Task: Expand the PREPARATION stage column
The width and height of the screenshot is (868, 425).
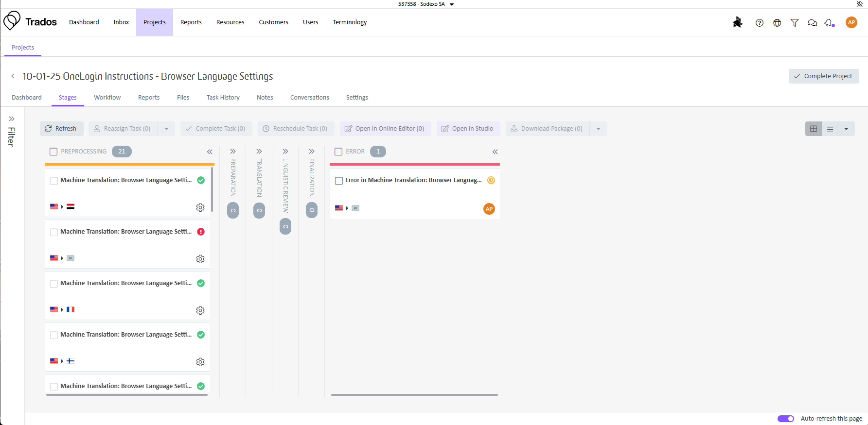Action: (233, 152)
